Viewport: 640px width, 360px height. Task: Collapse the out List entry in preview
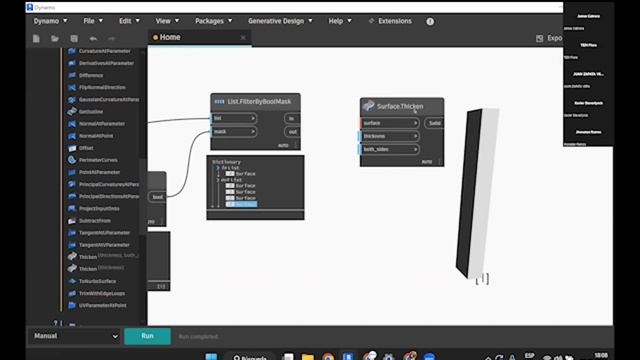point(218,180)
